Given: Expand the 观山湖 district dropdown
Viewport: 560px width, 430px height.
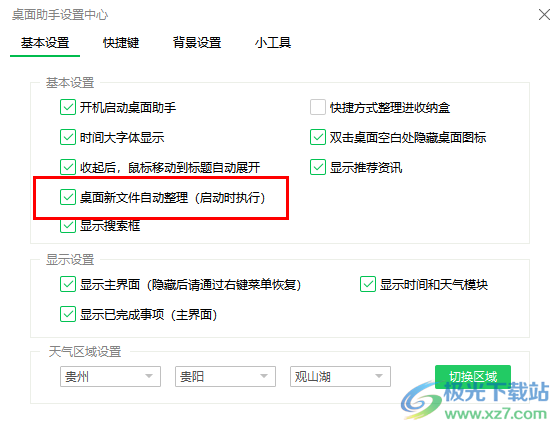Looking at the screenshot, I should (x=340, y=376).
